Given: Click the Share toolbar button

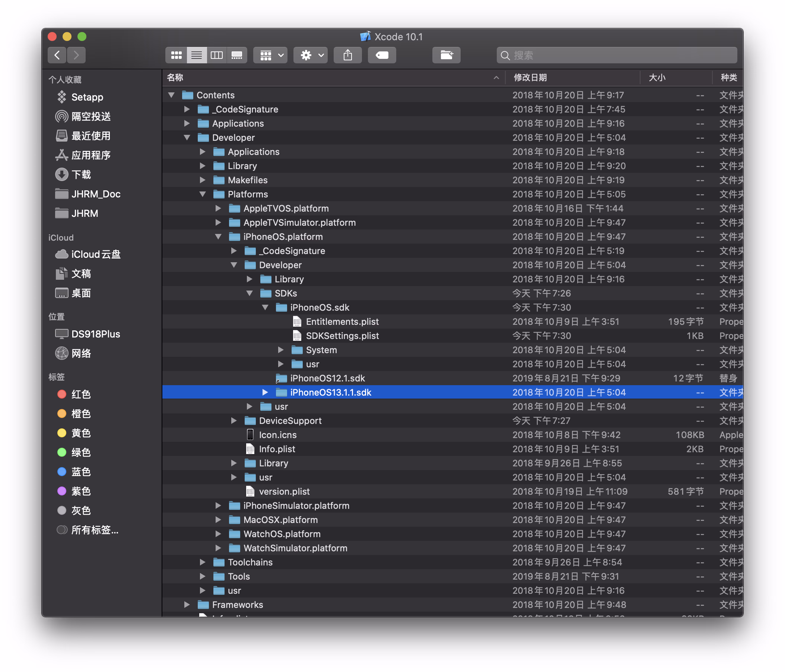Looking at the screenshot, I should (x=347, y=56).
